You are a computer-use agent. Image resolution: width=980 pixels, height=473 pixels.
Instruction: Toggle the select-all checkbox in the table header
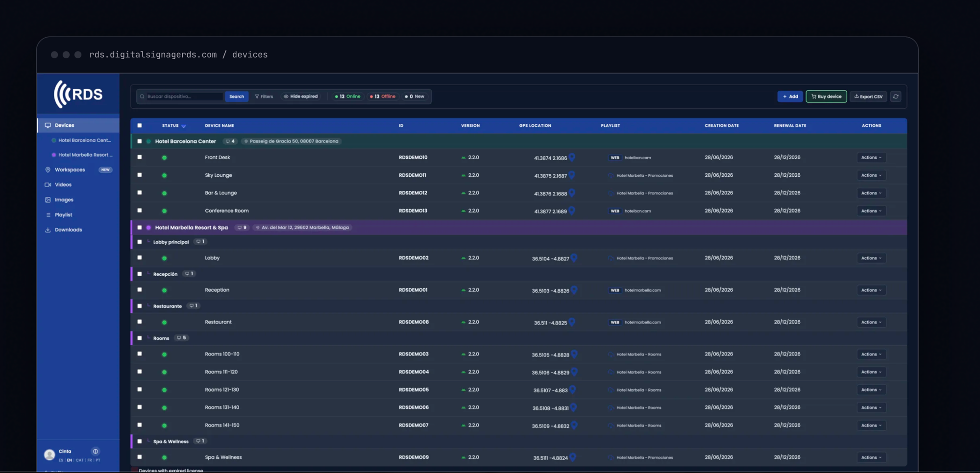tap(140, 125)
